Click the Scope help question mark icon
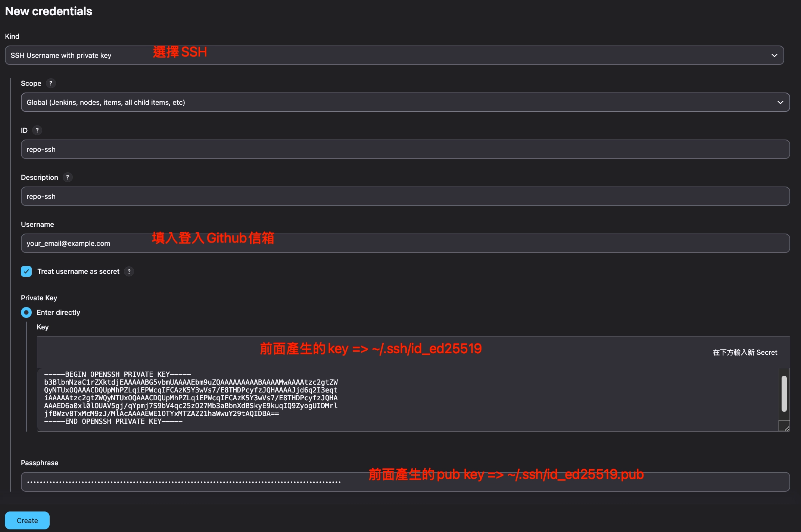The image size is (801, 532). tap(51, 83)
